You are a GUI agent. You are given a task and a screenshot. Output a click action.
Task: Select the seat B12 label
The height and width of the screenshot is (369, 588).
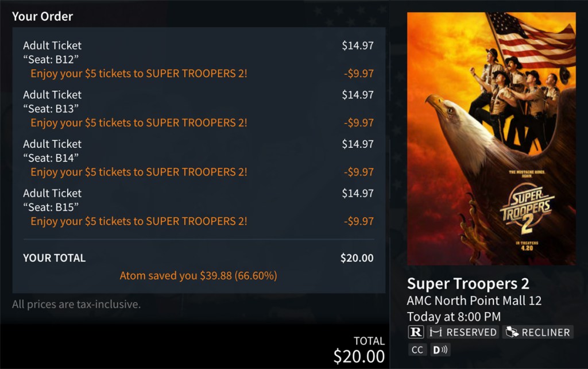coord(51,59)
